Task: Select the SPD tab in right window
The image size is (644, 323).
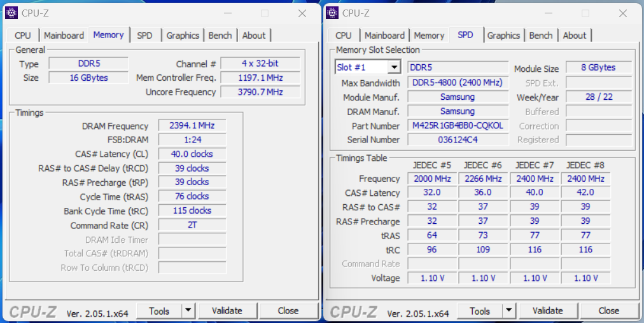Action: pos(465,35)
